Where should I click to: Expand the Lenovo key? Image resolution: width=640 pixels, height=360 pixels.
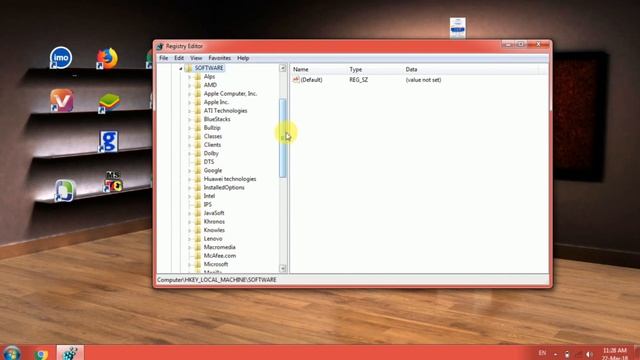[x=190, y=239]
